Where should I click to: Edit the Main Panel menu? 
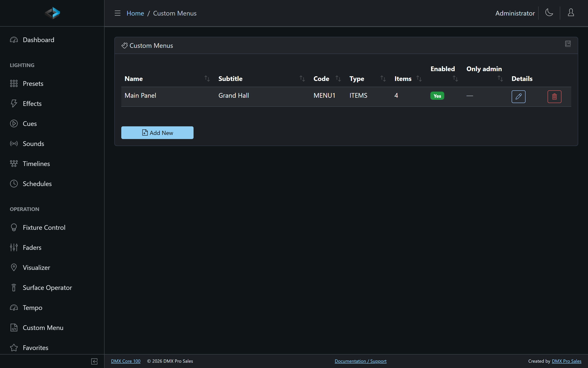pos(519,97)
